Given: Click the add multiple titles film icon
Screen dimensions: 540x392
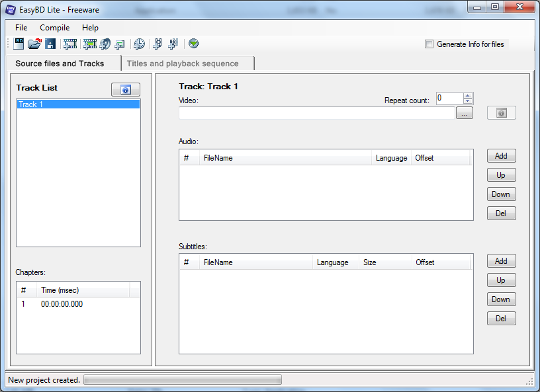Looking at the screenshot, I should click(x=173, y=44).
